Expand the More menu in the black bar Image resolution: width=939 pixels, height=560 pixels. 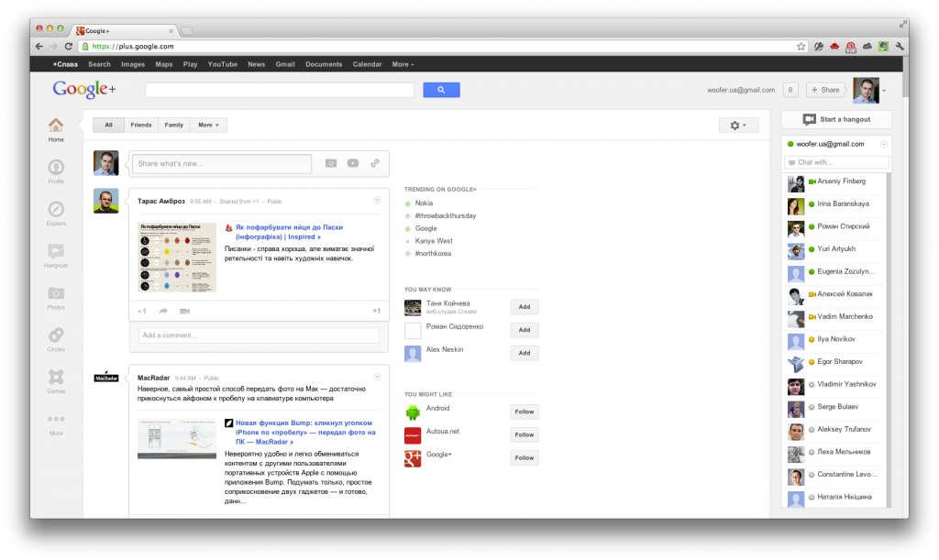403,64
